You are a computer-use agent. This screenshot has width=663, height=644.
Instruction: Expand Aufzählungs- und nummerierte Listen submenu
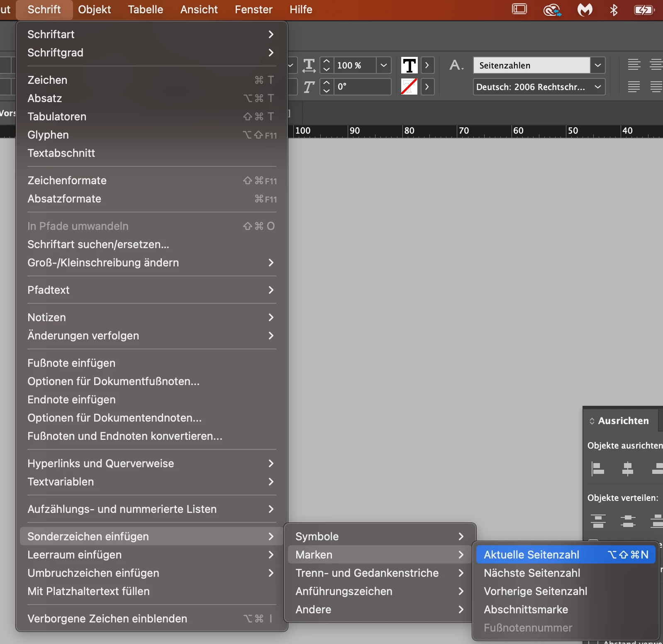[x=151, y=509]
